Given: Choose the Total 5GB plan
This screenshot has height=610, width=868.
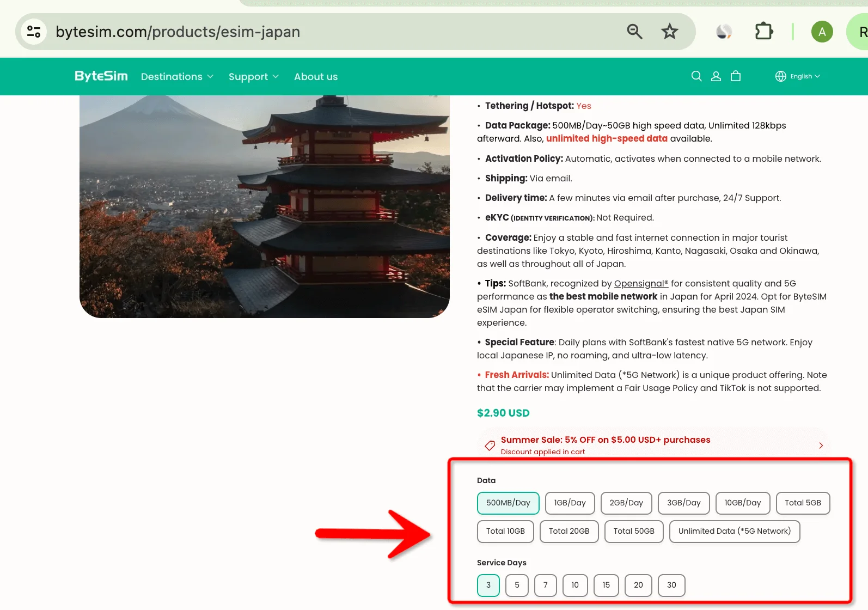Looking at the screenshot, I should coord(803,503).
